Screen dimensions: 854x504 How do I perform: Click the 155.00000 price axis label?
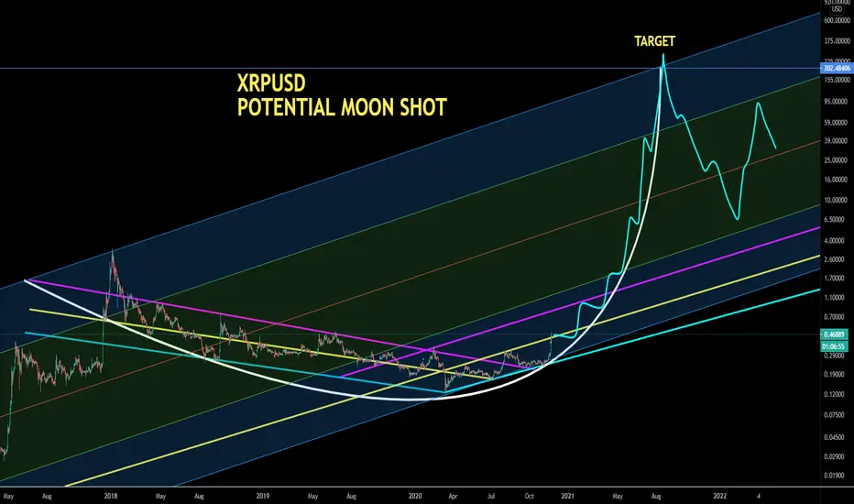pyautogui.click(x=837, y=80)
